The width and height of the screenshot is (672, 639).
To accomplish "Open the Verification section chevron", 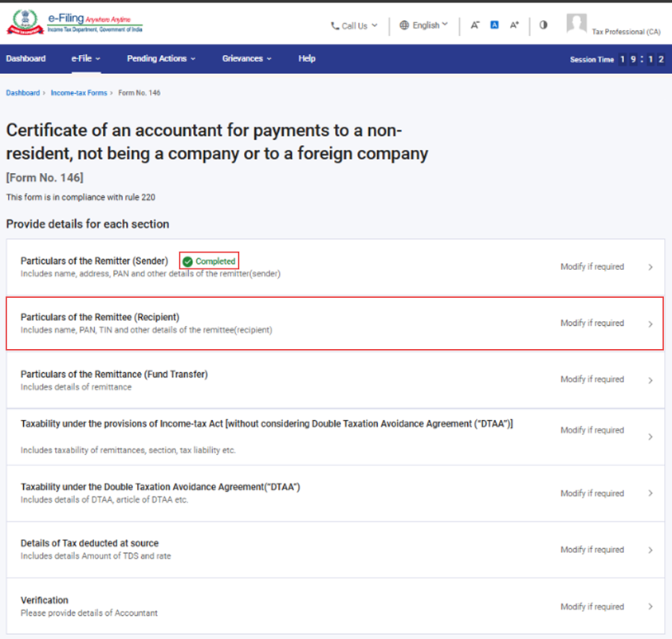I will click(650, 607).
